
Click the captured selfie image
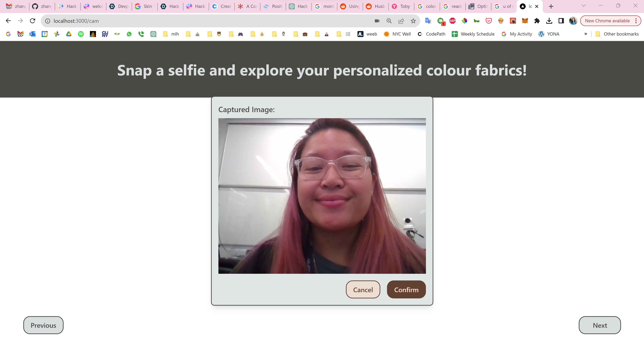(322, 196)
